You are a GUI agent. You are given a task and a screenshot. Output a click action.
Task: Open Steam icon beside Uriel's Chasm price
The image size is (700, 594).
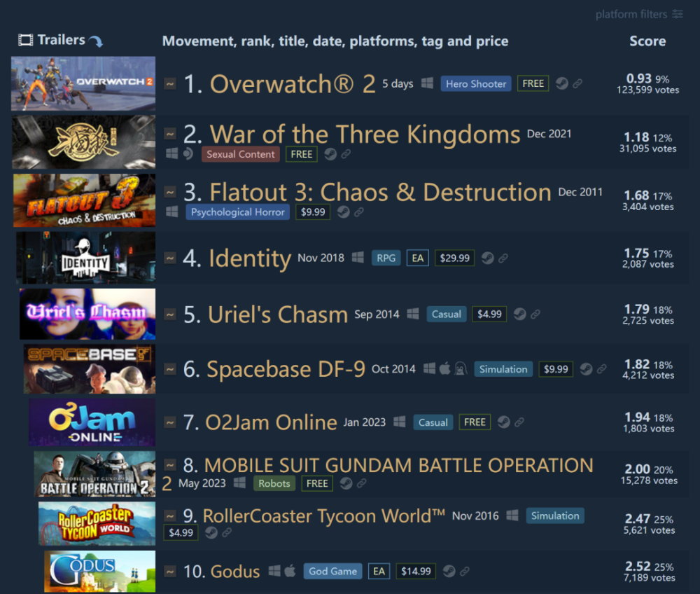click(519, 314)
